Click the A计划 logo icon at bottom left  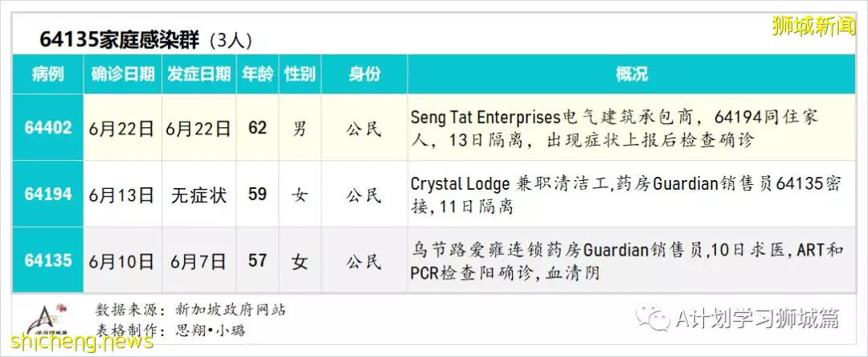pyautogui.click(x=49, y=319)
